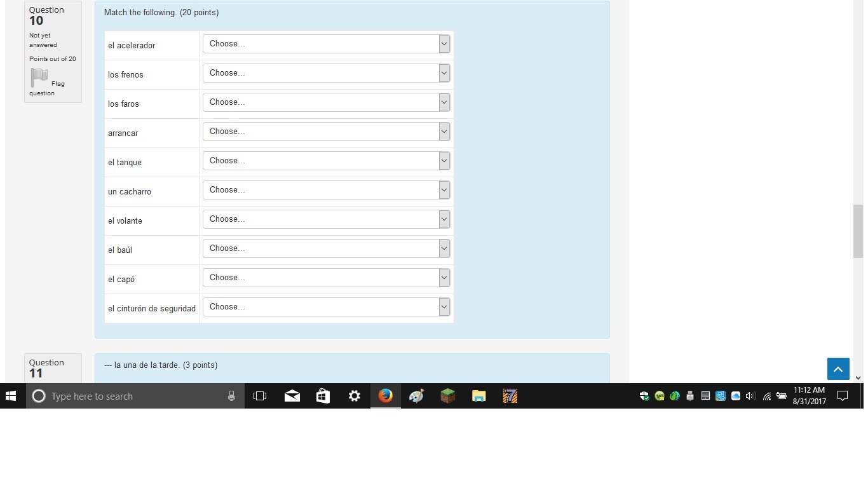Open Windows Defender shield tray icon
This screenshot has height=488, width=868.
point(644,396)
